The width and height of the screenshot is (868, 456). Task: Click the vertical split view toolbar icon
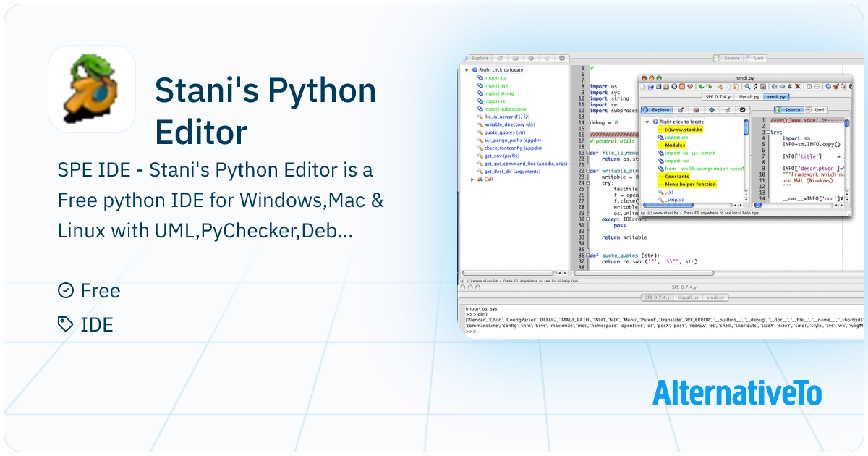coord(809,86)
